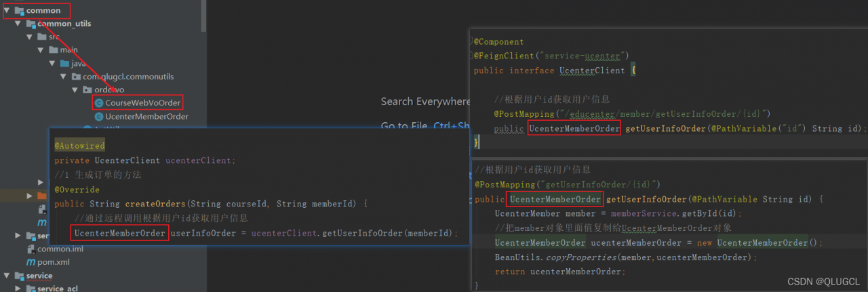Click the @Autowired annotation
Image resolution: width=868 pixels, height=292 pixels.
(x=80, y=146)
